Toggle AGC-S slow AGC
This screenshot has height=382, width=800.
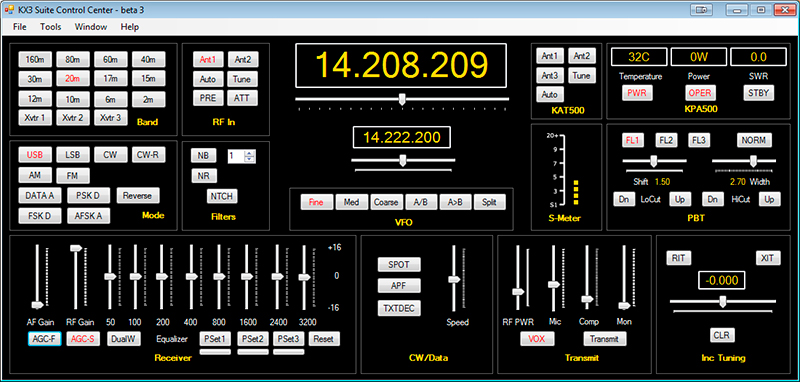tap(83, 339)
